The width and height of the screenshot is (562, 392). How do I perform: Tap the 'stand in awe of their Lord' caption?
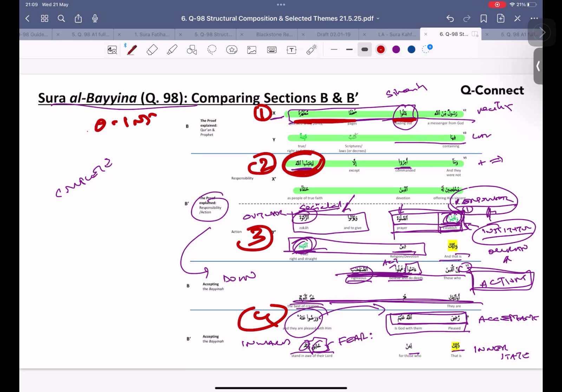(x=312, y=356)
